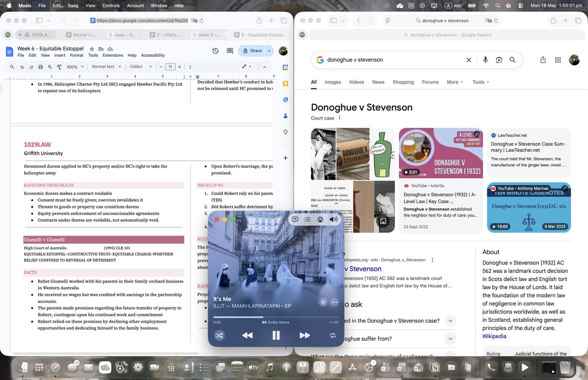Go to previous track in mini player
The height and width of the screenshot is (380, 588).
point(247,335)
